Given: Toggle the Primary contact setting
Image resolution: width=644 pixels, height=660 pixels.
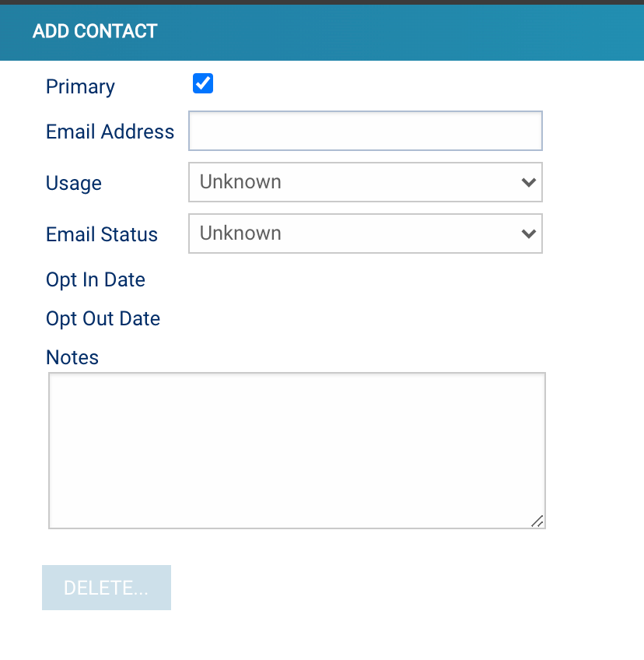Looking at the screenshot, I should click(x=202, y=83).
